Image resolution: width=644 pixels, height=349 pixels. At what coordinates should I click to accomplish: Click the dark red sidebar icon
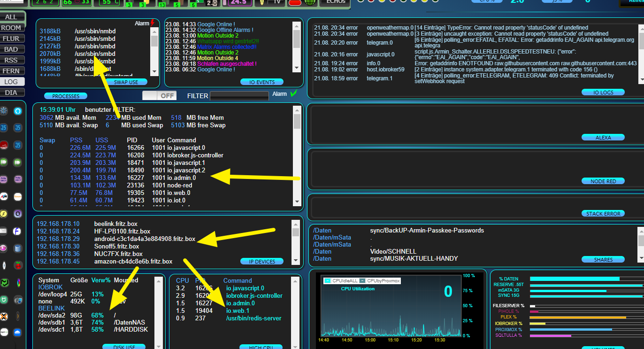click(x=4, y=144)
